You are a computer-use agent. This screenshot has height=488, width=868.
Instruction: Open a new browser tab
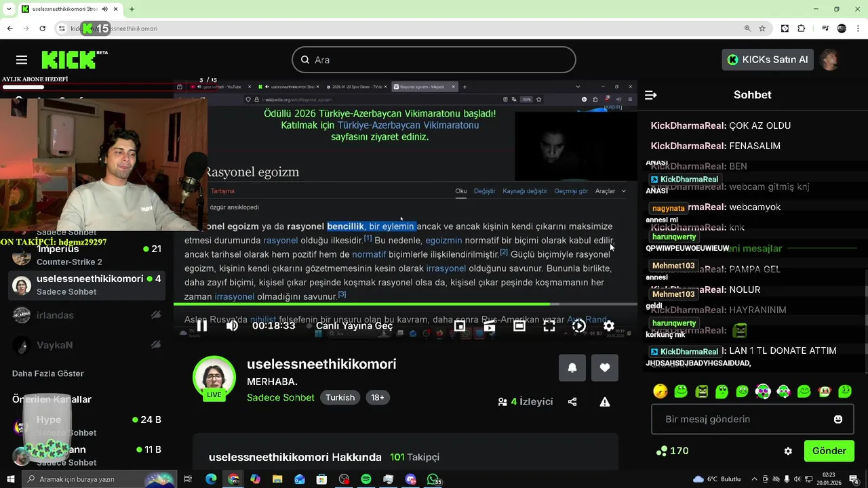point(132,9)
